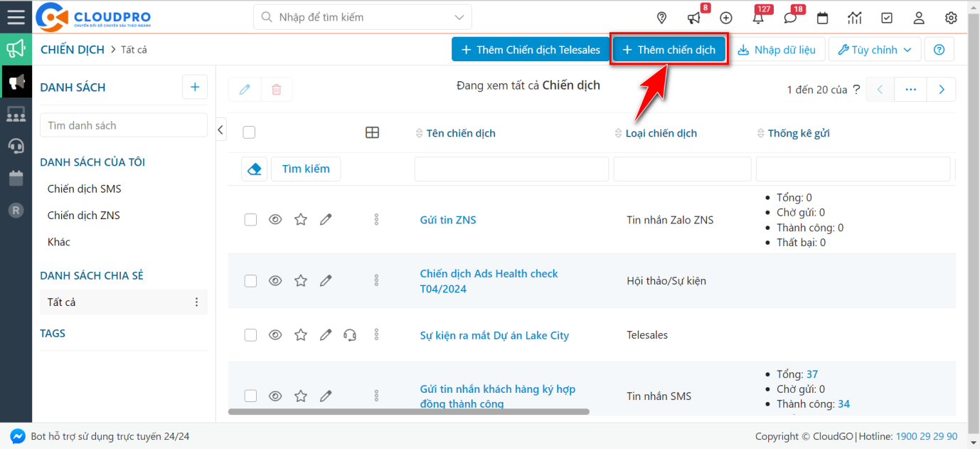Click the eraser clear-filter icon

pos(254,169)
